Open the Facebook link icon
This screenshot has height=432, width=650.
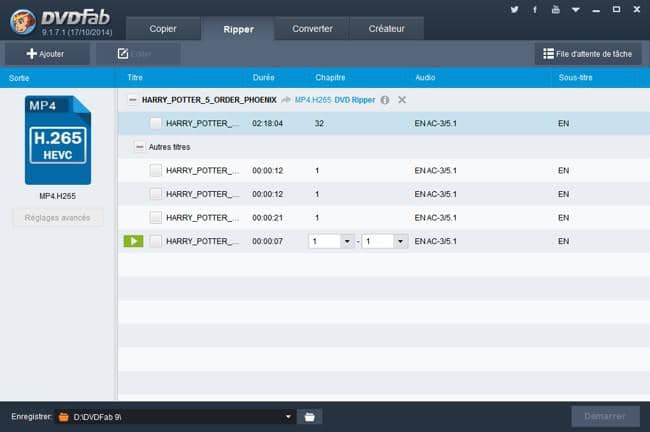[535, 10]
